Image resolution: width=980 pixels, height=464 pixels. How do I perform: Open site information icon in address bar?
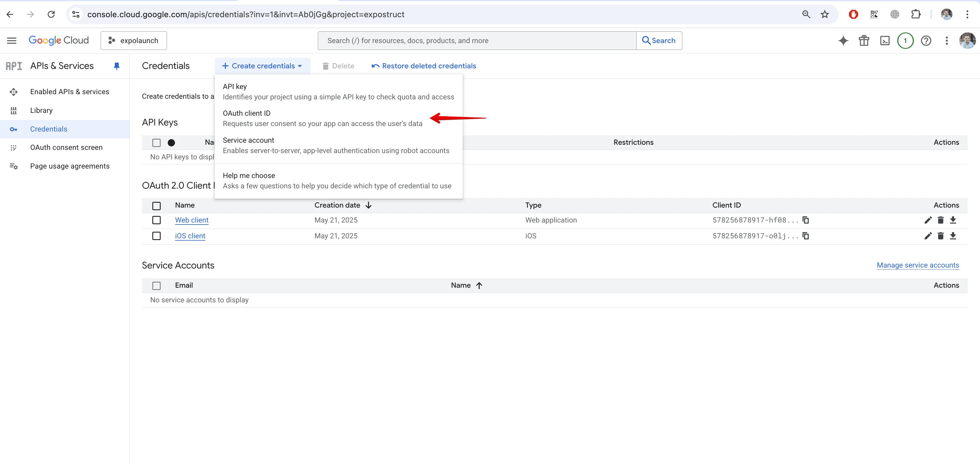coord(76,14)
